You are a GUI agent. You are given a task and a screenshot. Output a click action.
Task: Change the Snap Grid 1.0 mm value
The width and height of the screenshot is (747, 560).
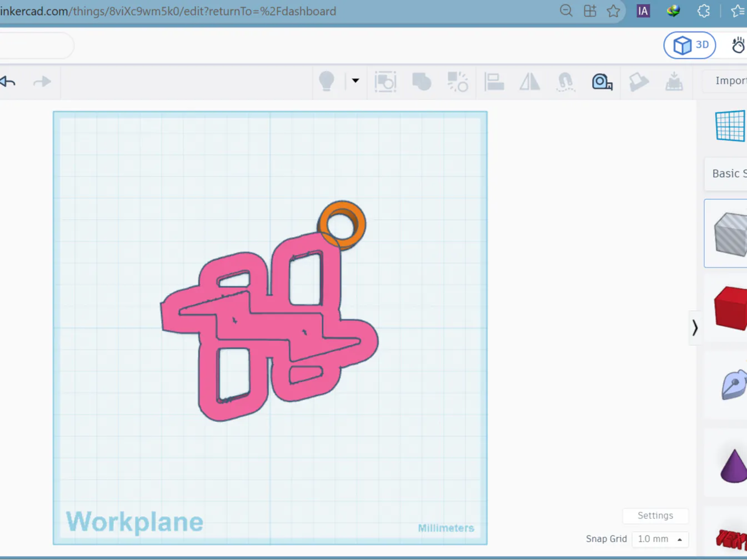(x=660, y=539)
